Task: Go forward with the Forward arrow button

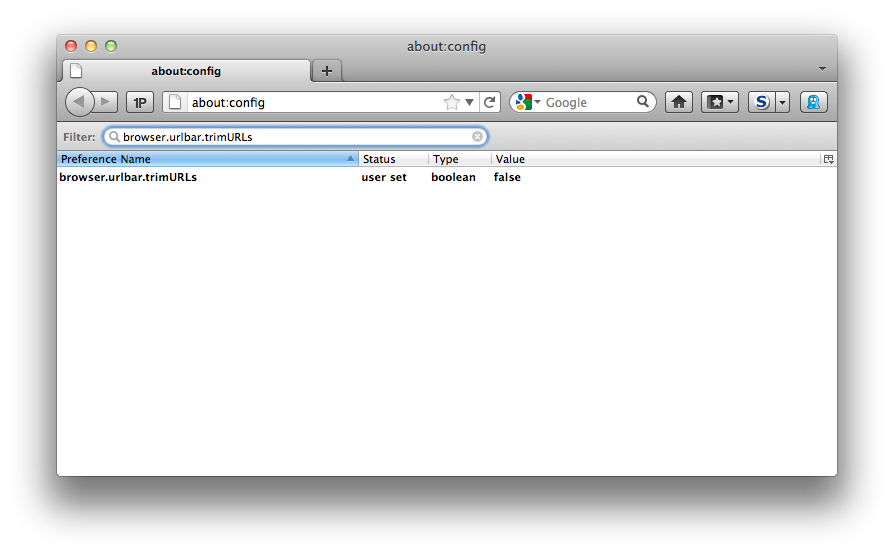Action: 106,102
